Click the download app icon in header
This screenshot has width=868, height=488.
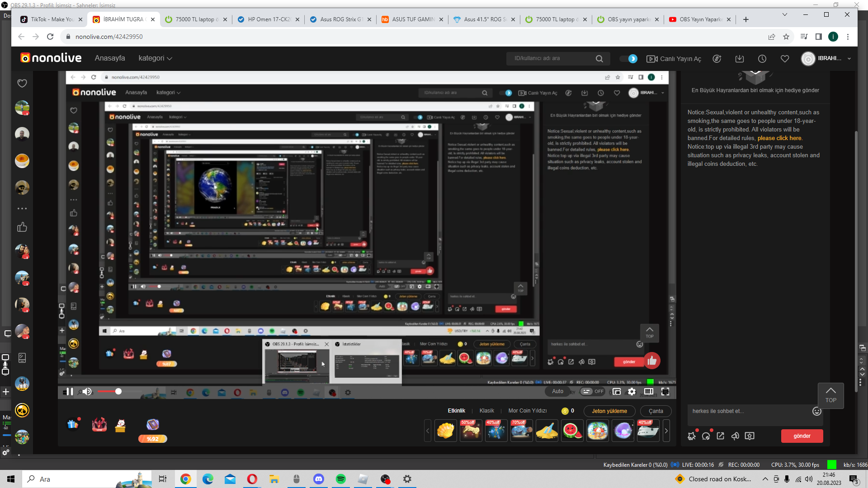(x=740, y=59)
